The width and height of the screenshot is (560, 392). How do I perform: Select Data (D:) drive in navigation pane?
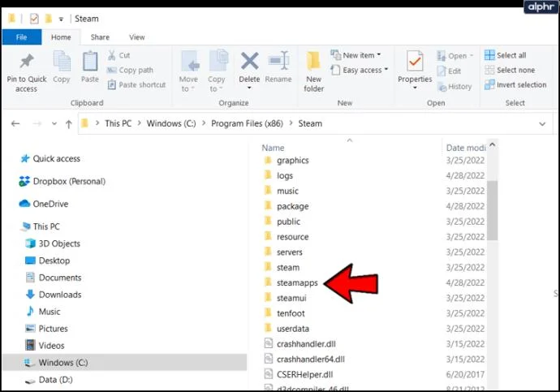point(49,380)
